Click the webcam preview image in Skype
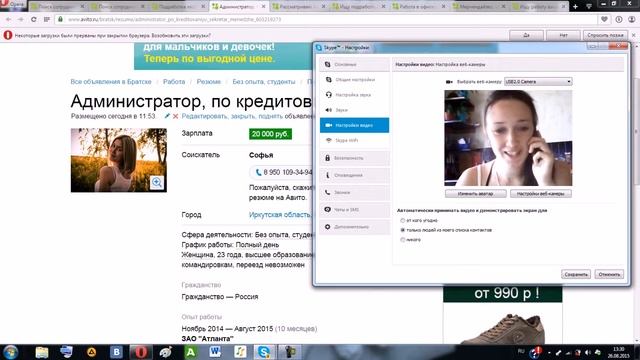Viewport: 640px width, 360px height. [508, 138]
